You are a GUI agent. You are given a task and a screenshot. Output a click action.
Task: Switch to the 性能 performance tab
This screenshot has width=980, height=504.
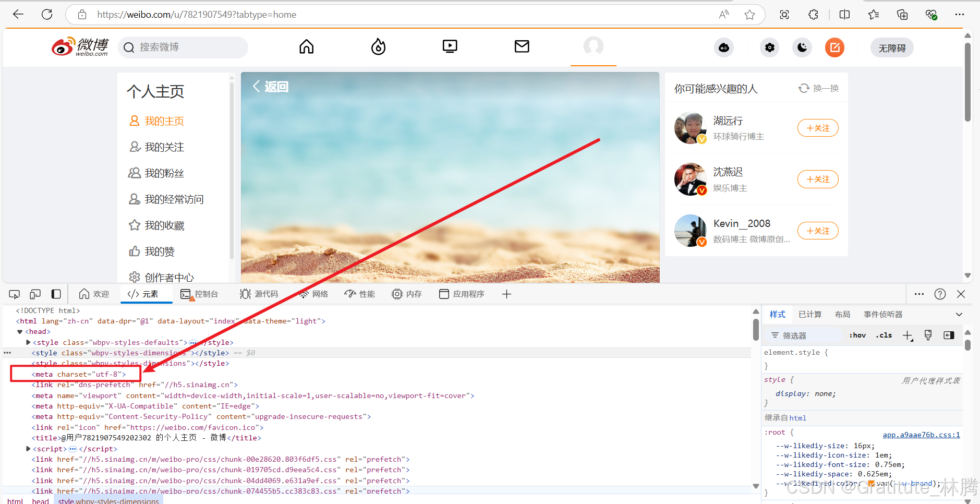(360, 294)
